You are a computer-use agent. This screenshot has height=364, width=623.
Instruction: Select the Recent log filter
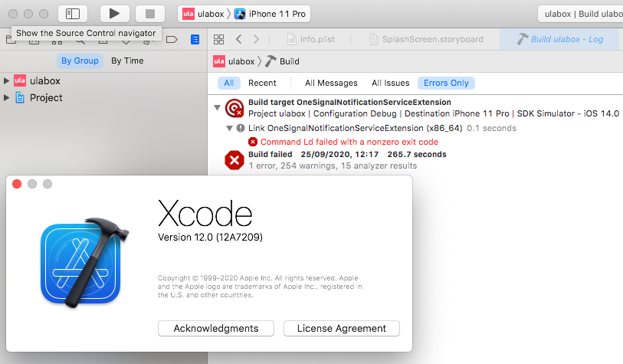pos(262,83)
